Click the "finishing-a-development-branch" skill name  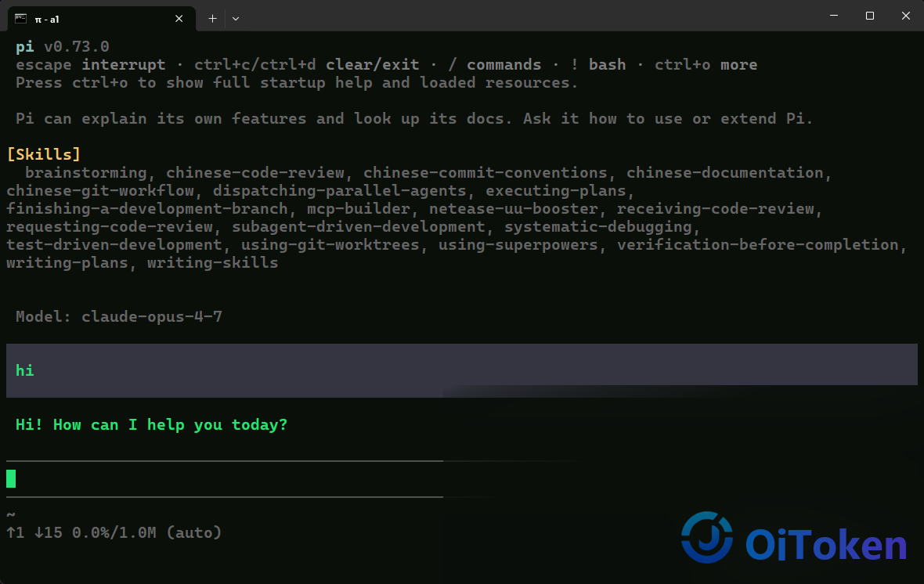[147, 208]
